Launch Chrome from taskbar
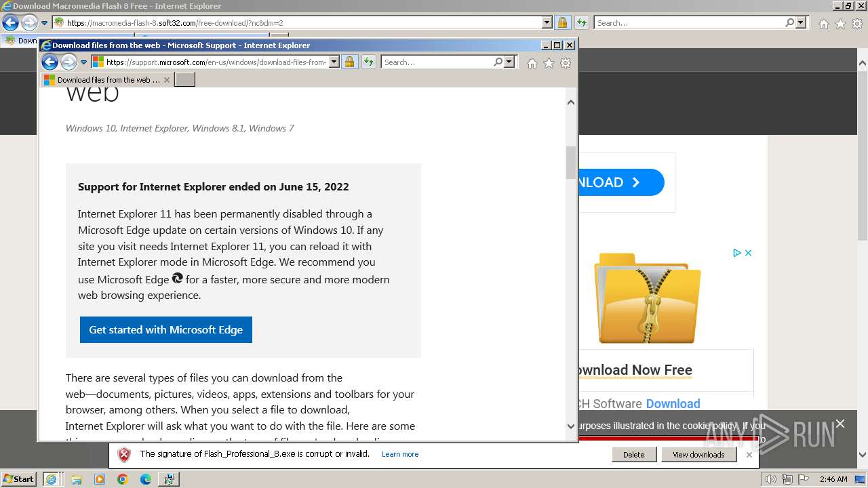Viewport: 868px width, 488px height. click(x=123, y=479)
